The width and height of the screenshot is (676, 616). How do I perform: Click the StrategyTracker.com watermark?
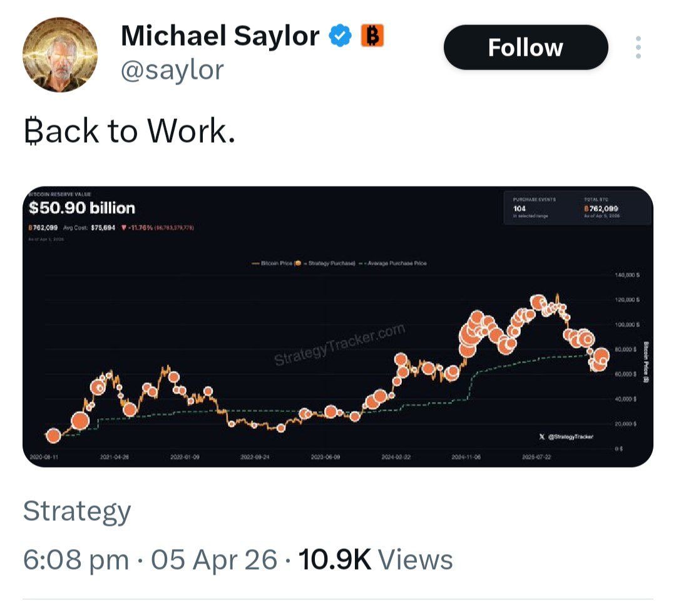pyautogui.click(x=340, y=345)
